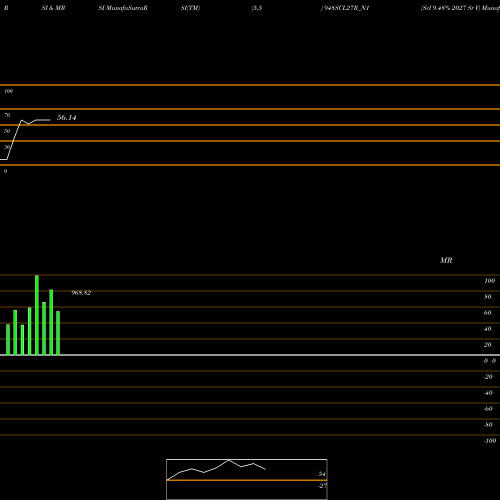Click the -27 label in the mini chart
500x500 pixels.
pos(322,486)
